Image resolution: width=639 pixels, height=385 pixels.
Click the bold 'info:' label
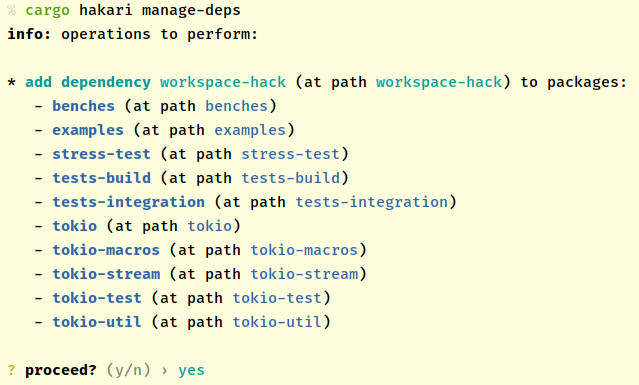tap(29, 34)
